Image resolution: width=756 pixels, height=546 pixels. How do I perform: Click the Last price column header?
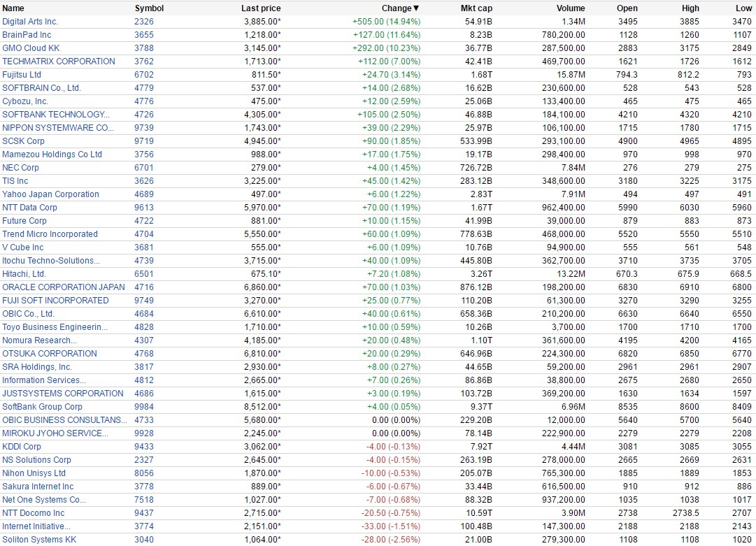point(261,8)
